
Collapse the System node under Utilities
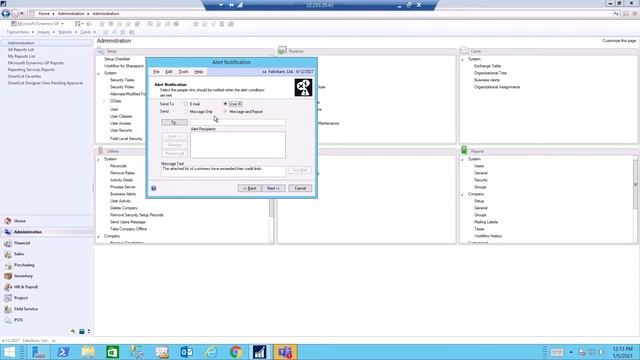[98, 160]
